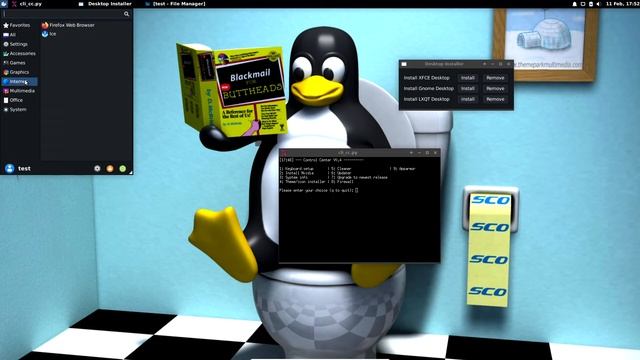Open settings via the menu's gear icon
The image size is (640, 360).
pyautogui.click(x=97, y=168)
